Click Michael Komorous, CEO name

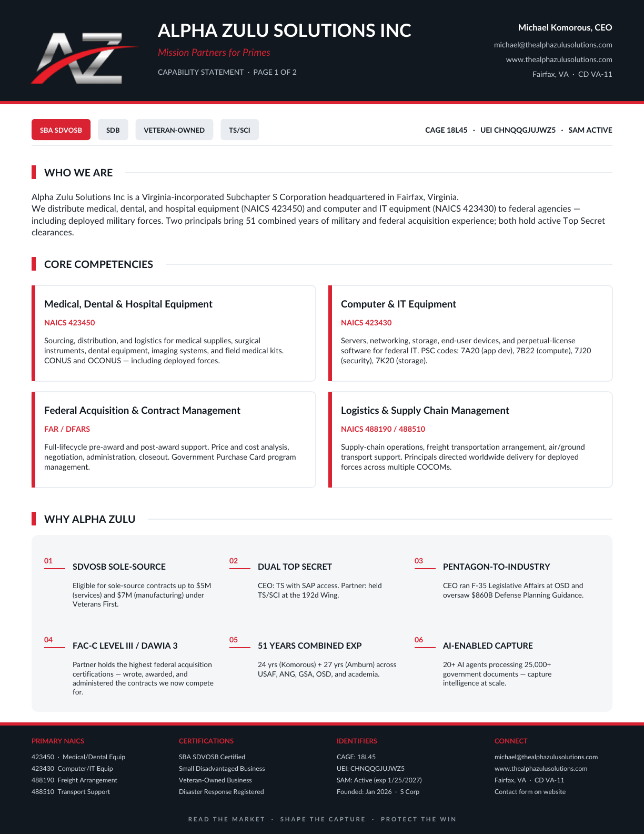(565, 27)
